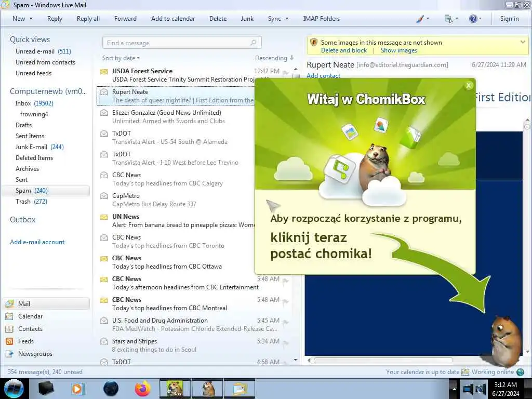Click the hamster taskbar button
532x399 pixels.
click(207, 389)
